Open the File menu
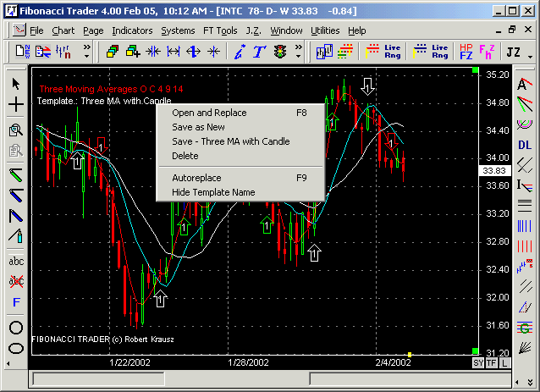The height and width of the screenshot is (392, 540). (36, 30)
